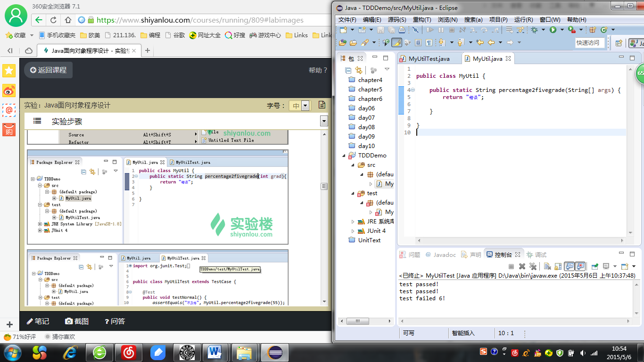Viewport: 644px width, 362px height.
Task: Click the 问答 Q&A button
Action: [x=115, y=321]
